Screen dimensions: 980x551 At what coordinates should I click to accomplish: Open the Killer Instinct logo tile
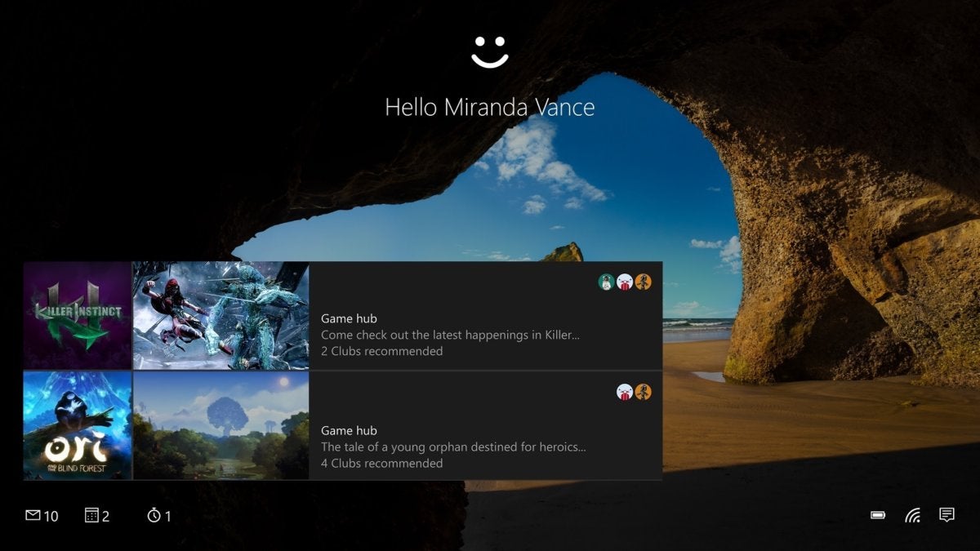(78, 315)
